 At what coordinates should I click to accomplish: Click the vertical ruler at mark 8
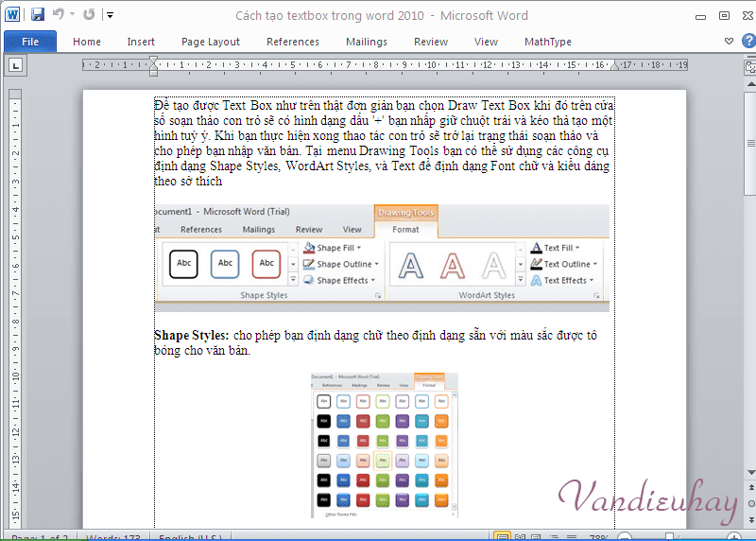pos(15,322)
